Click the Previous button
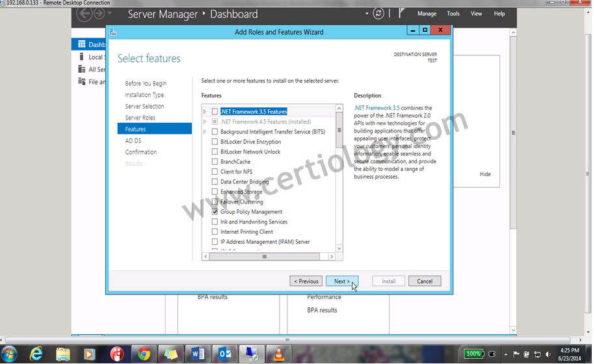This screenshot has width=595, height=364. click(x=306, y=281)
